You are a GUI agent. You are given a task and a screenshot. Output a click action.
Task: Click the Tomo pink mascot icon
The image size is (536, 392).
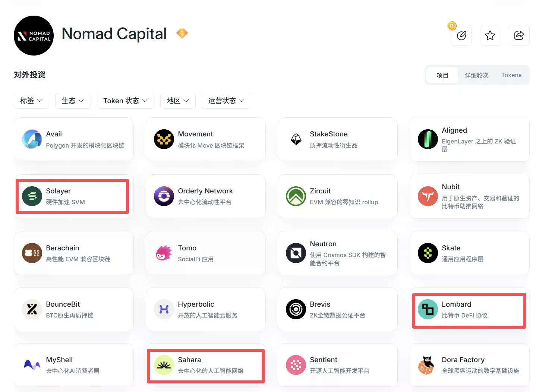[164, 253]
